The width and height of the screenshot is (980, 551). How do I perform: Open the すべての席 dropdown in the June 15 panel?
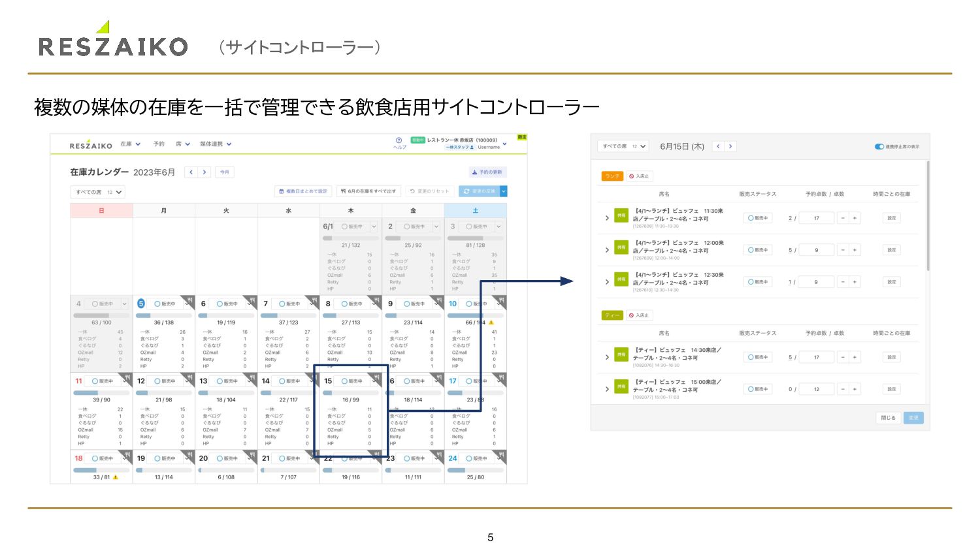623,146
